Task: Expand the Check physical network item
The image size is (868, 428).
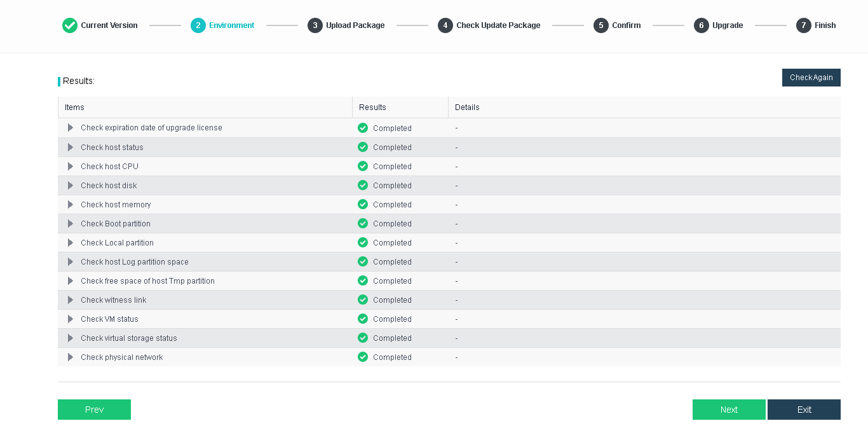Action: pos(71,357)
